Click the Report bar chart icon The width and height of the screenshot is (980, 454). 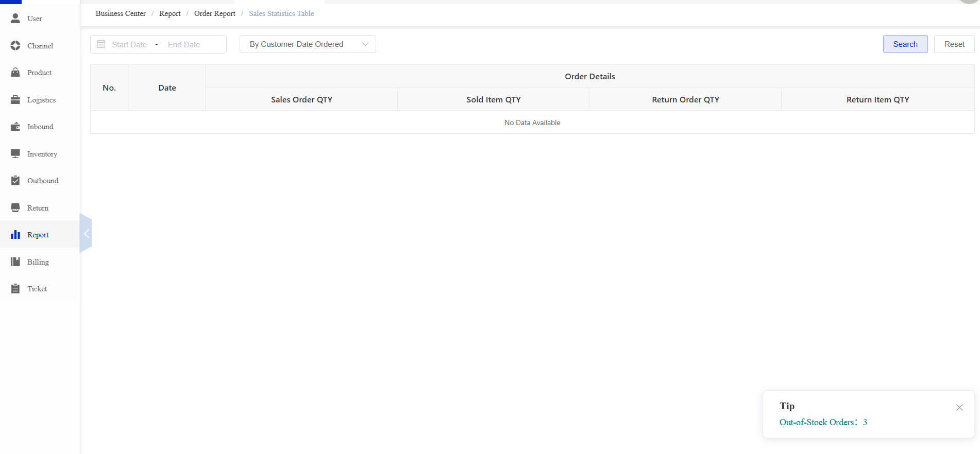15,235
